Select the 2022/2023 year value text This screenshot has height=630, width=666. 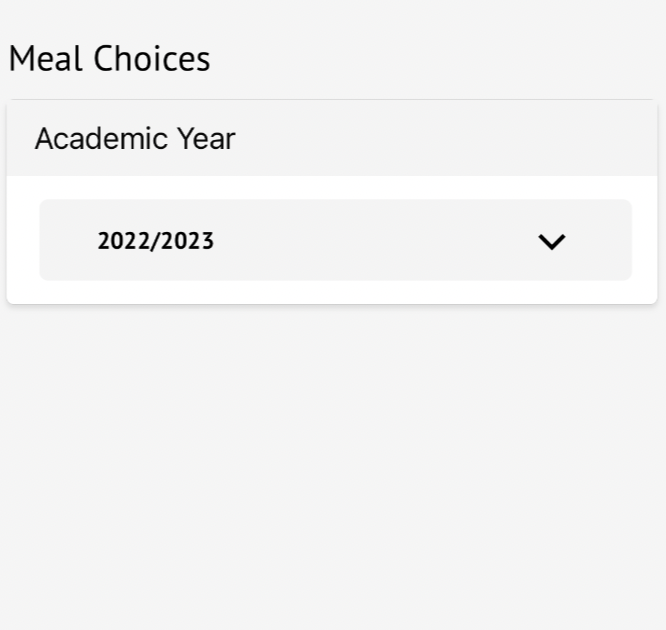point(155,241)
